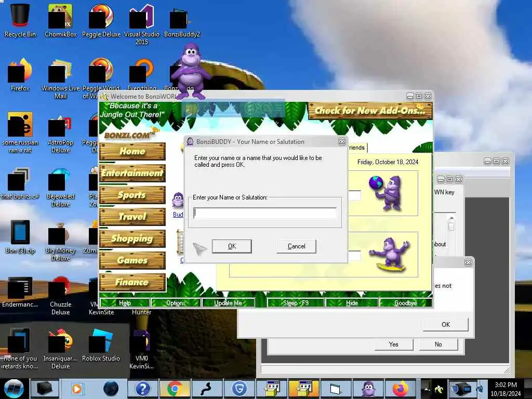
Task: Open the Shopping section in BonziWORLD
Action: [x=132, y=238]
